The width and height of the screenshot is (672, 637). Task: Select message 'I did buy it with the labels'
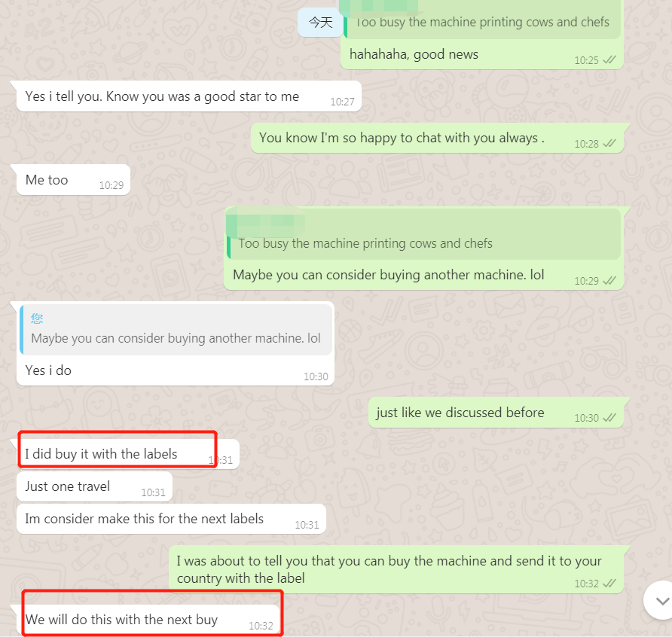click(128, 454)
